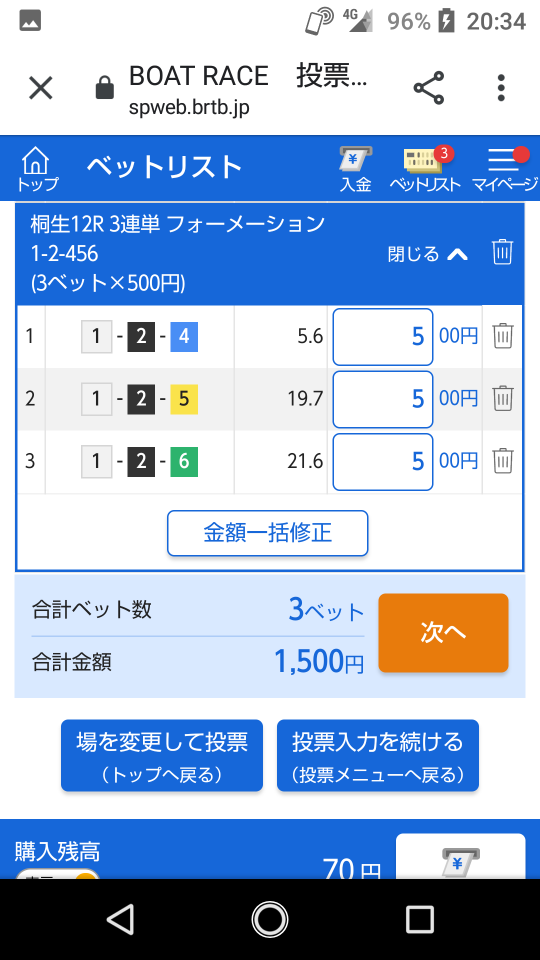
Task: Delete bet row 1-2-6 with trash icon
Action: (503, 460)
